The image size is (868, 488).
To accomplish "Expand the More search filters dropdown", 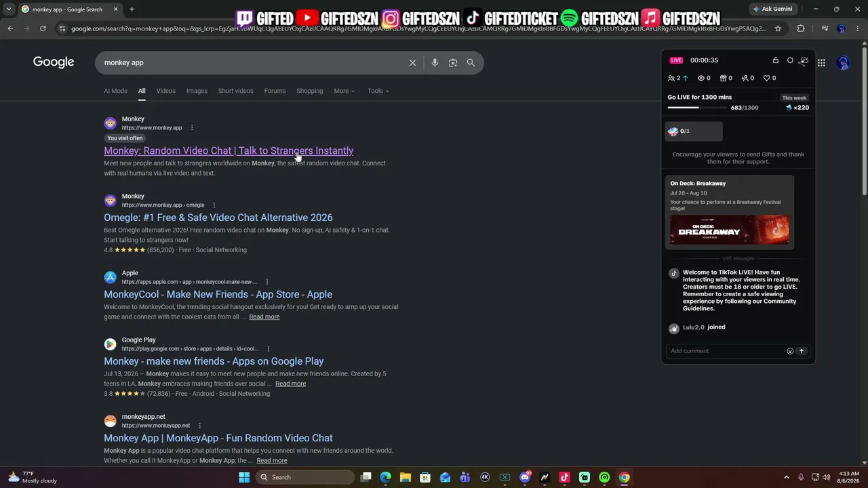I will tap(344, 91).
